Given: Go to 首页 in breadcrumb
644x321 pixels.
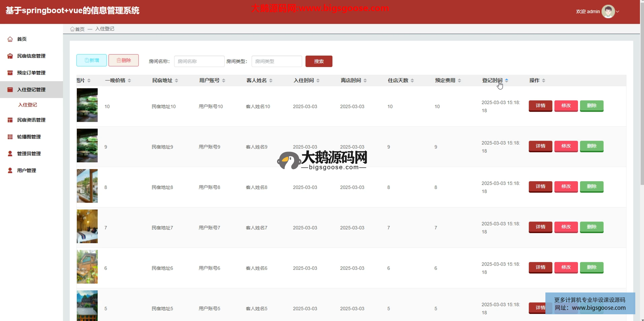Looking at the screenshot, I should click(77, 29).
